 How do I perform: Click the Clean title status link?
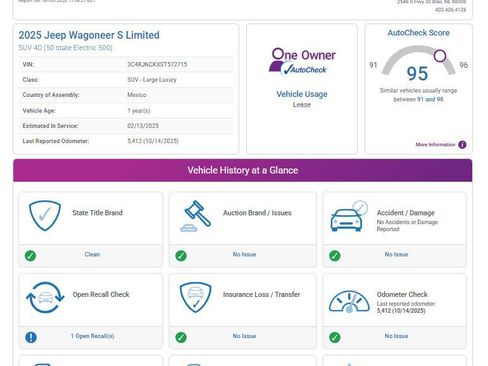[x=92, y=254]
